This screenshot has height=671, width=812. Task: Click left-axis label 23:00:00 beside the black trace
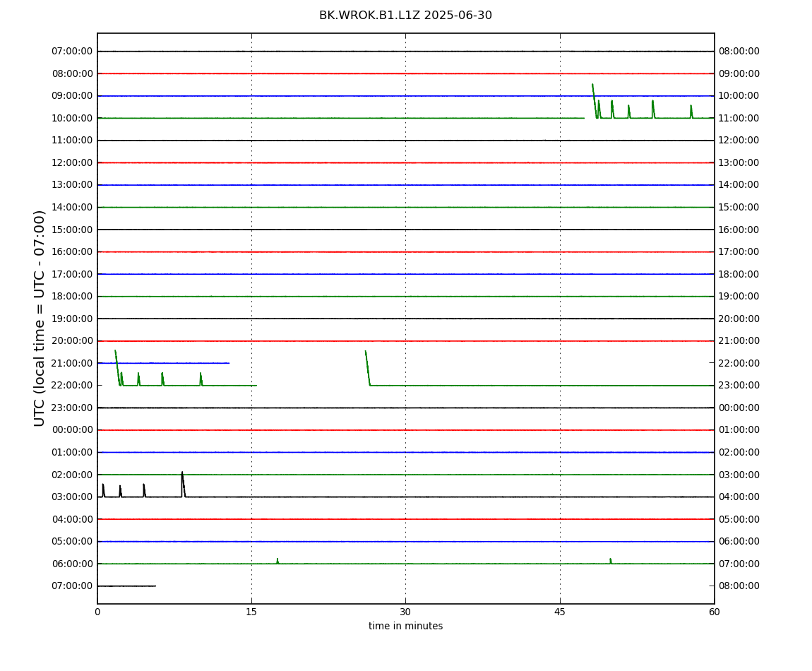click(73, 408)
